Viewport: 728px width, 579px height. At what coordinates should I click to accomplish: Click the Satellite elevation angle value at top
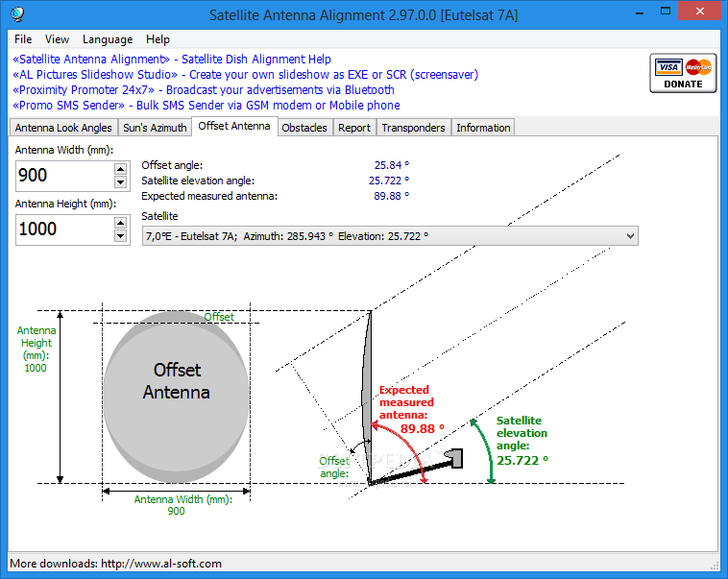click(x=389, y=181)
